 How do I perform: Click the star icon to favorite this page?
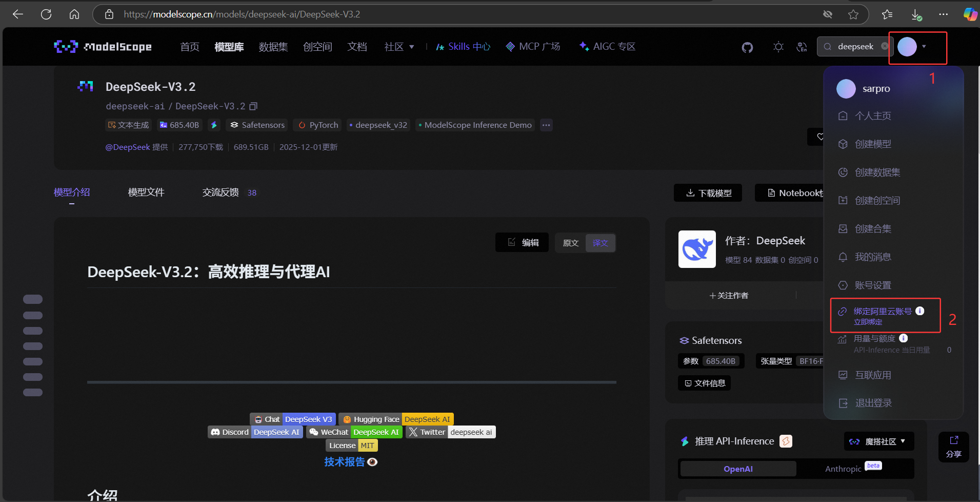click(x=853, y=14)
